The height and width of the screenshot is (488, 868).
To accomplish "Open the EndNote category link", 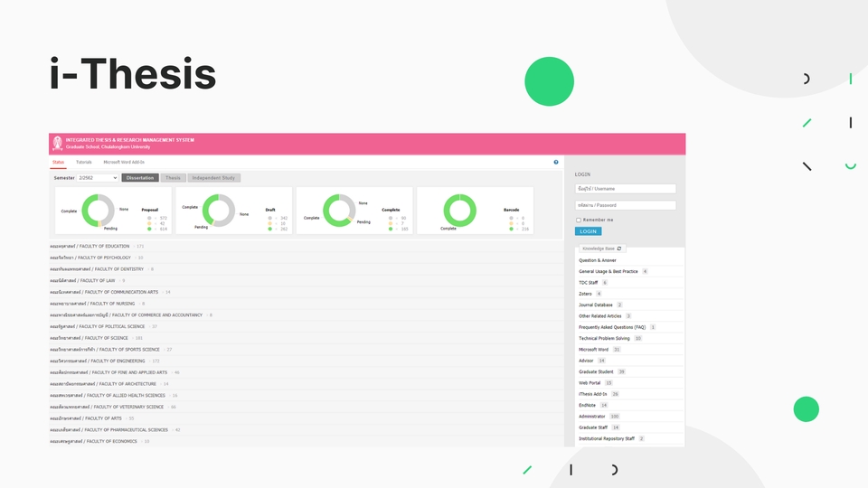I will (588, 405).
